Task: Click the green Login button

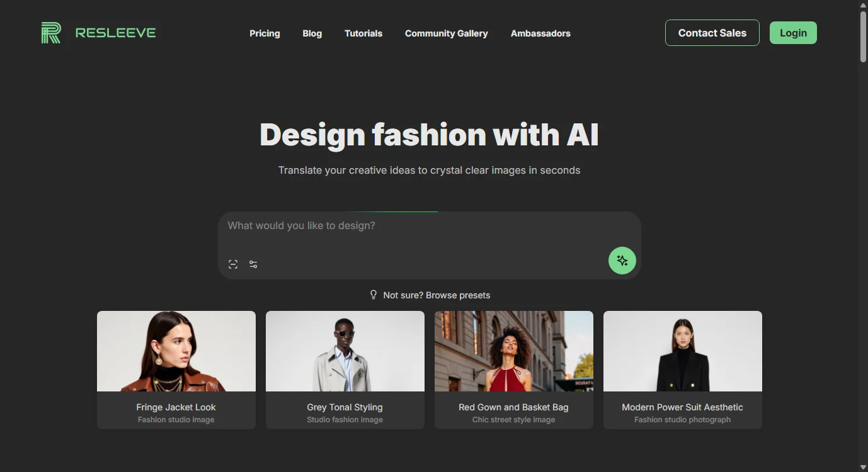Action: coord(793,33)
